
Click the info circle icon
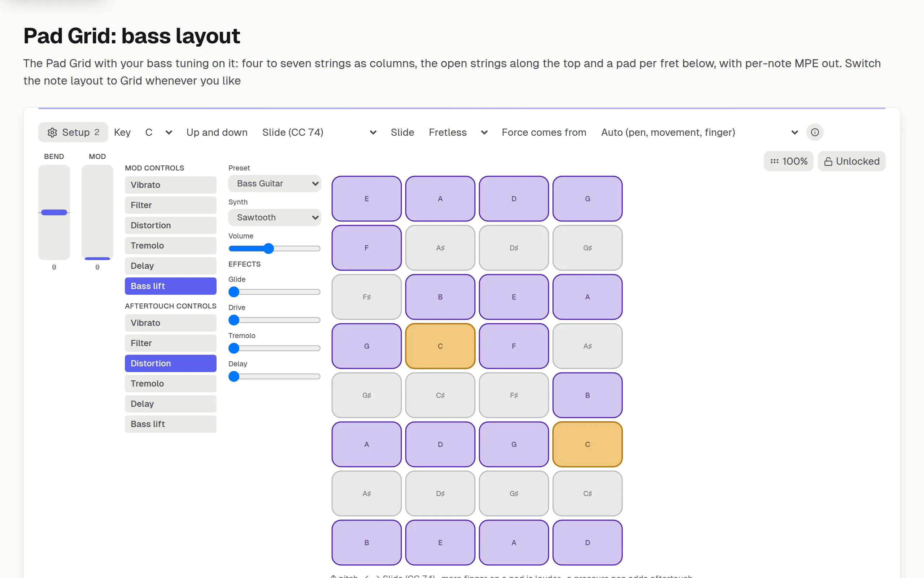click(x=815, y=132)
